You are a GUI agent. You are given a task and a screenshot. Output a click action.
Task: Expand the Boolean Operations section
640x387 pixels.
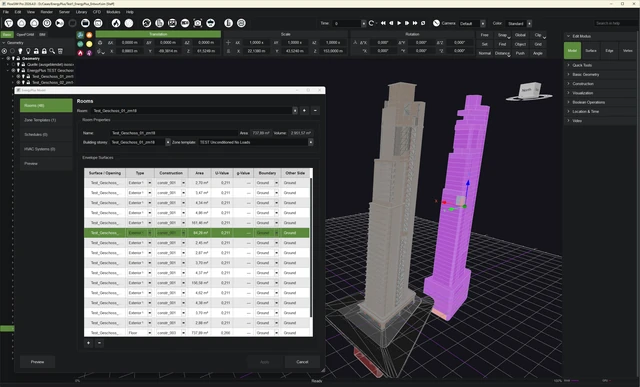pyautogui.click(x=600, y=102)
